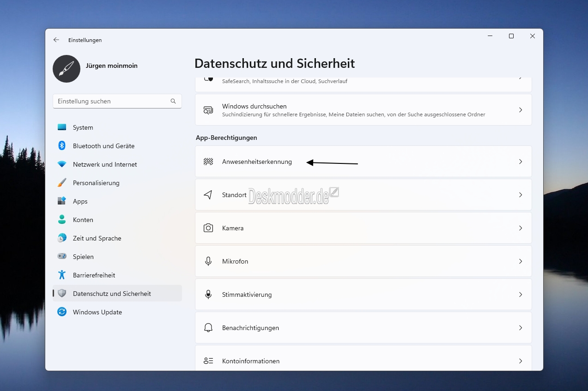Click the back arrow in Einstellungen
Viewport: 588px width, 391px height.
56,40
